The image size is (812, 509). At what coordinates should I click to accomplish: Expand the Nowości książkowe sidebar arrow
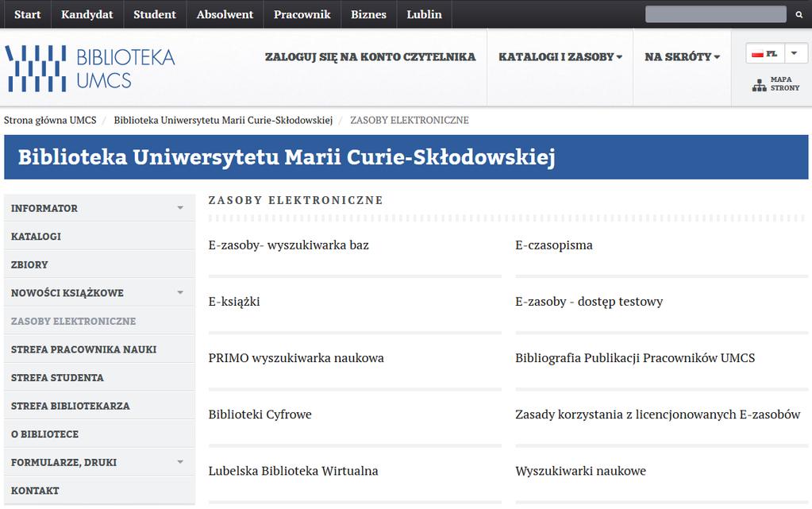point(180,292)
